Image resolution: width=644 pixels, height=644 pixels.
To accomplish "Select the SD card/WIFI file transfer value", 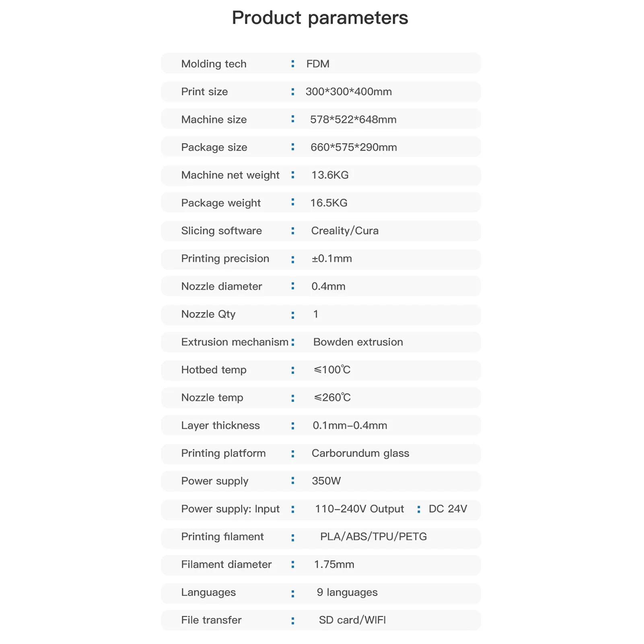I will [x=352, y=620].
